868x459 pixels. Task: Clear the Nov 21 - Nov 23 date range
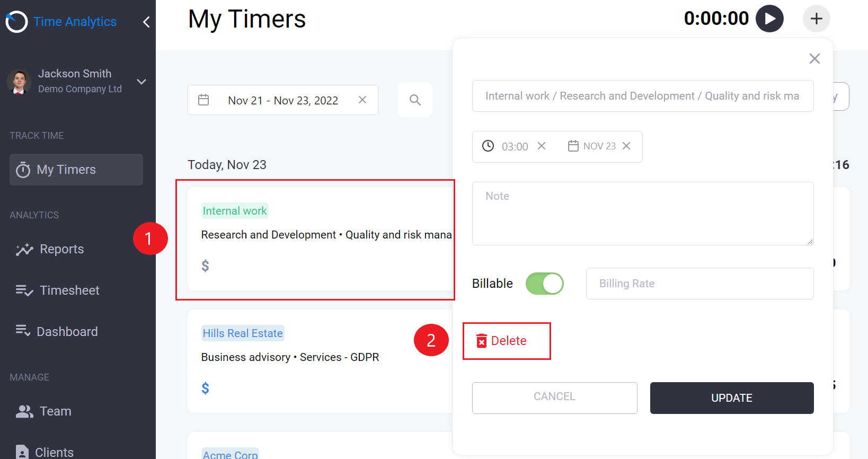[x=362, y=100]
